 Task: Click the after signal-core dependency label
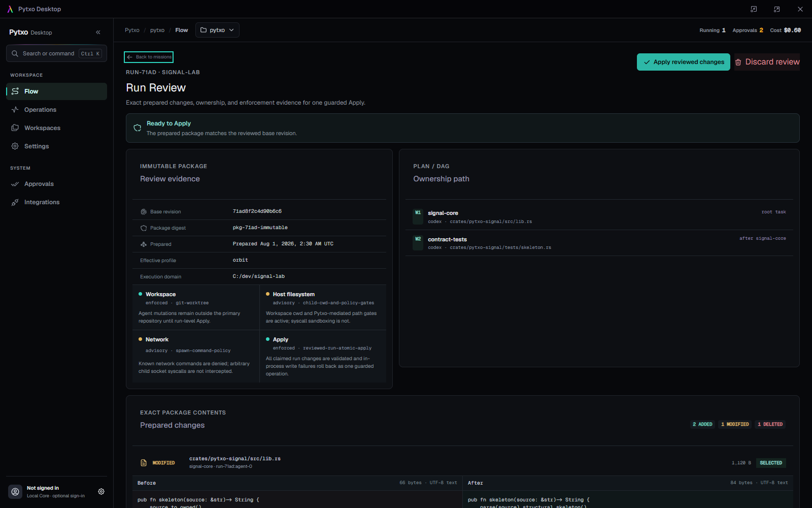click(x=763, y=238)
